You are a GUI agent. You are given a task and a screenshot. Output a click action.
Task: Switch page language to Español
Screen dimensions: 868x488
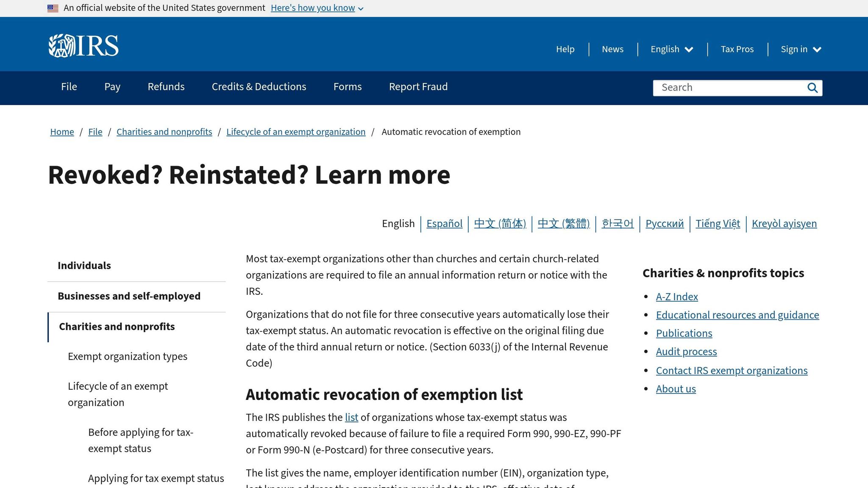click(444, 224)
